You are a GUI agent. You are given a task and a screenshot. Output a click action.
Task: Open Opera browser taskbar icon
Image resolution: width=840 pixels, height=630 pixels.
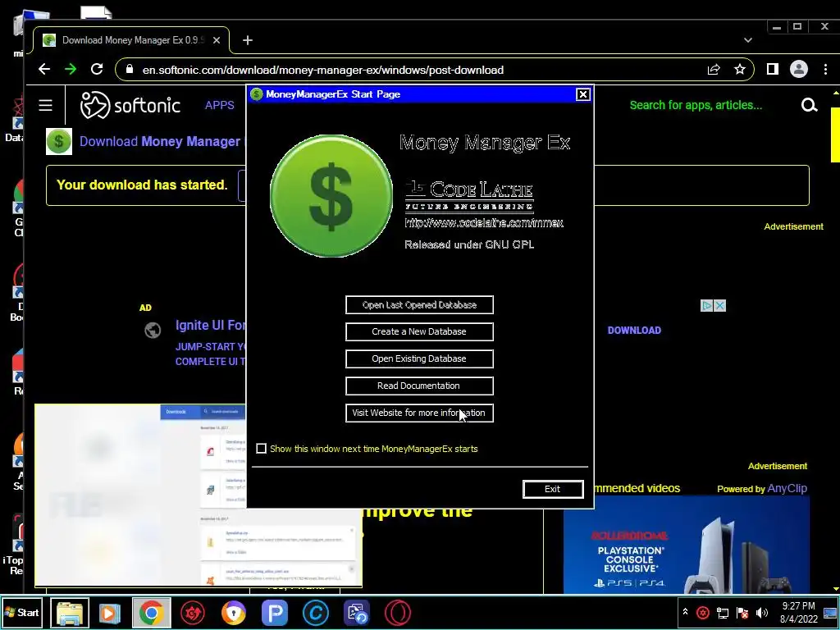tap(398, 613)
